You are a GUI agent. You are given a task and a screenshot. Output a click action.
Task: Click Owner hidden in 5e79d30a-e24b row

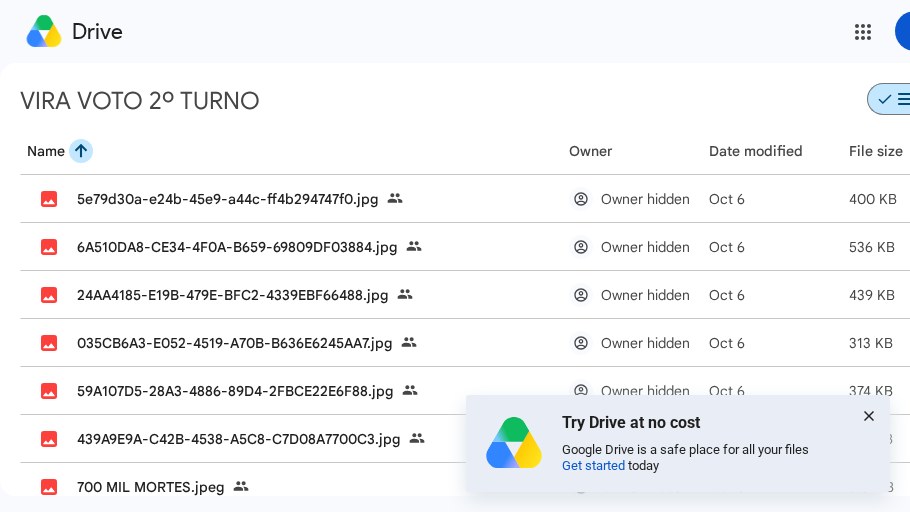pos(645,199)
